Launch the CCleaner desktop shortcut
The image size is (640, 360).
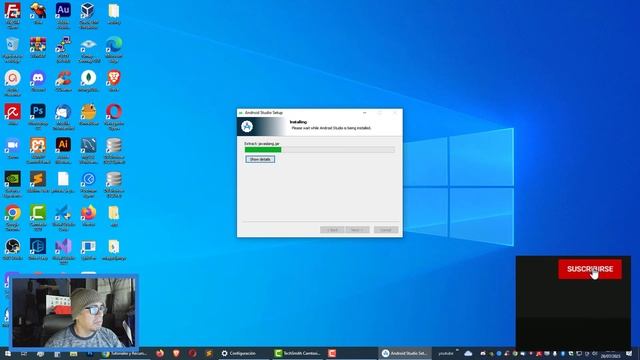click(x=63, y=78)
